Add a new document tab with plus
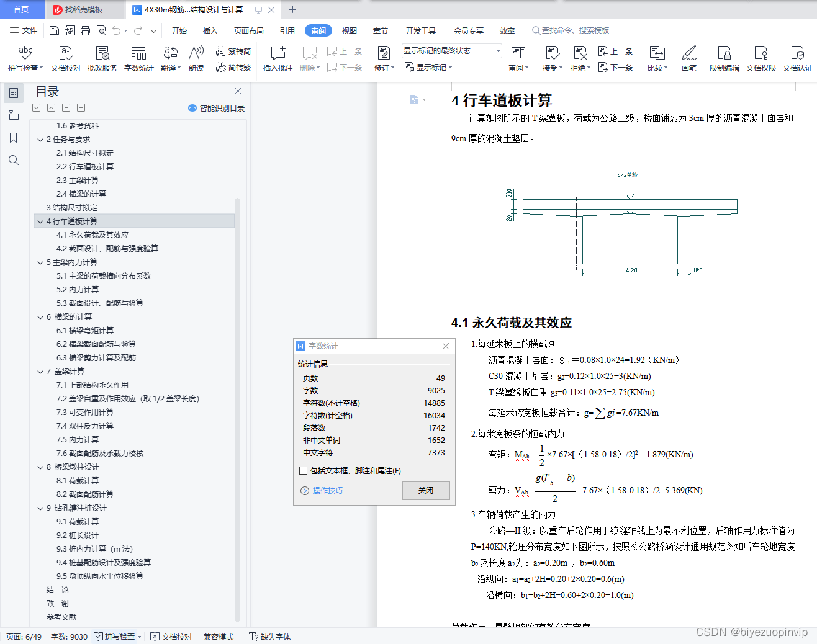 click(x=292, y=9)
